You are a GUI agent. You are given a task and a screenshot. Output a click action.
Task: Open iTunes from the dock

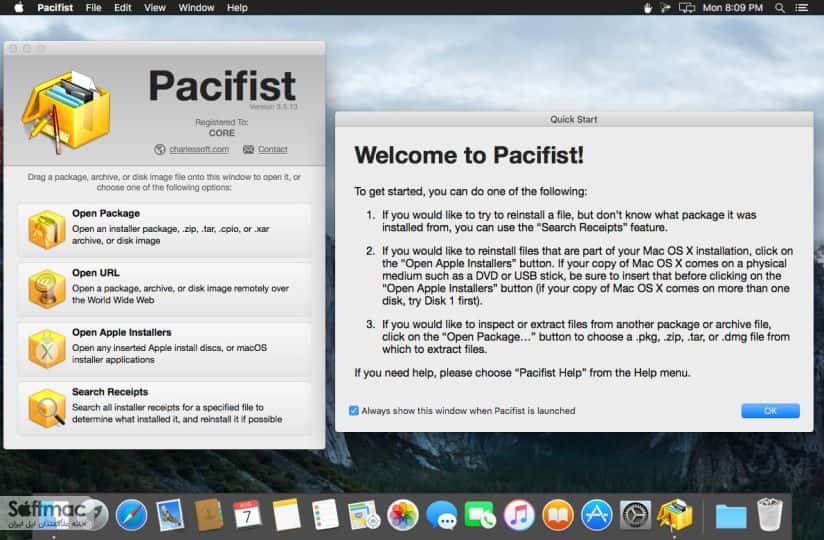(519, 515)
